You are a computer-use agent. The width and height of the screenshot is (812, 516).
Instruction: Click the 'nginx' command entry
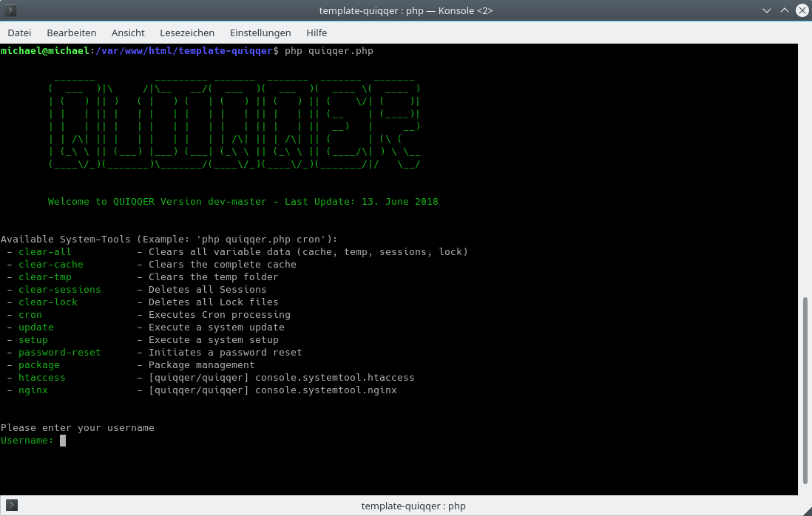pyautogui.click(x=33, y=390)
